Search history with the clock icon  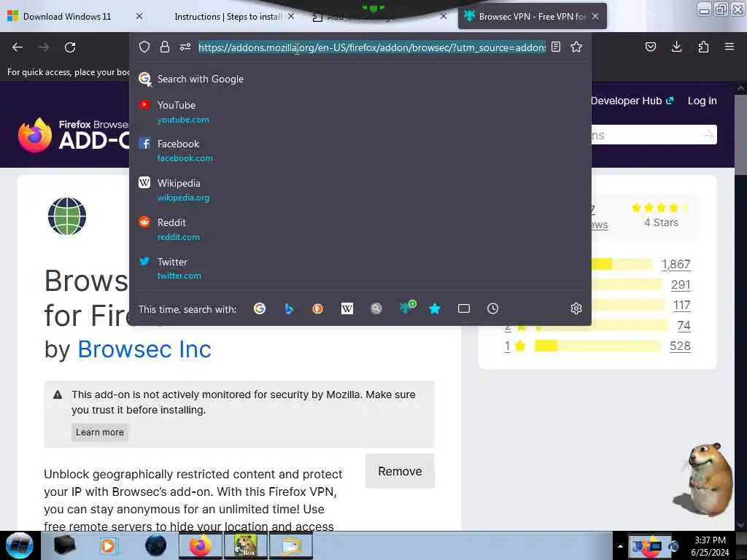click(x=492, y=308)
